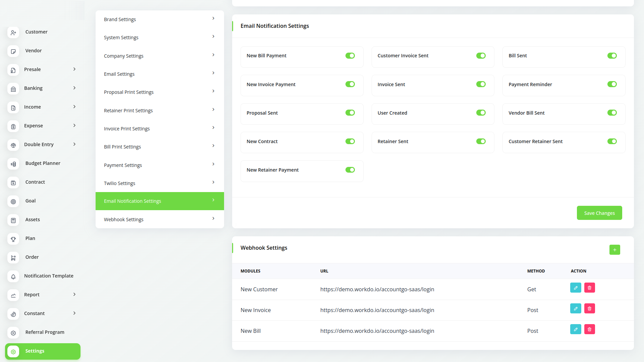Click the trash icon for New Bill webhook
The height and width of the screenshot is (362, 644).
click(589, 329)
